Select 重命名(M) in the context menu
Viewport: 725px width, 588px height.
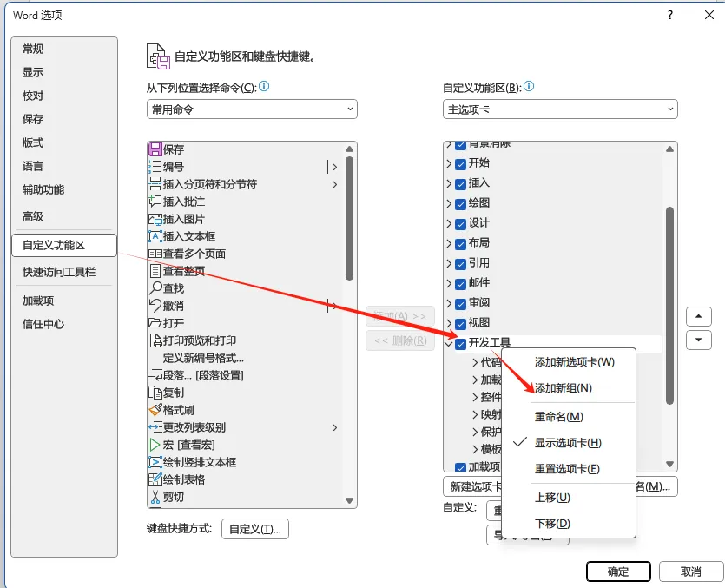point(568,416)
